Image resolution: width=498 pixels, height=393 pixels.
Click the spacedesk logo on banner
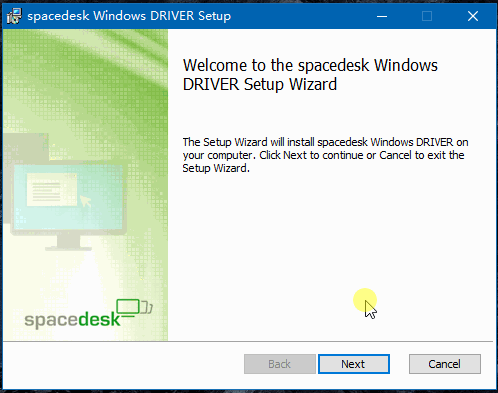point(89,314)
